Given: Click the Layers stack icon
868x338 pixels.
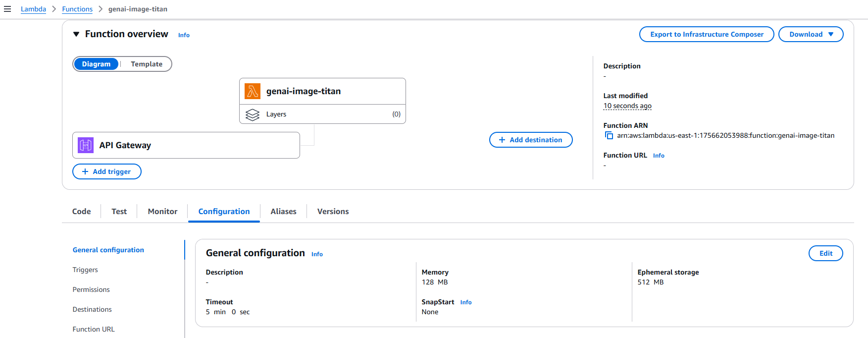Looking at the screenshot, I should click(x=253, y=114).
